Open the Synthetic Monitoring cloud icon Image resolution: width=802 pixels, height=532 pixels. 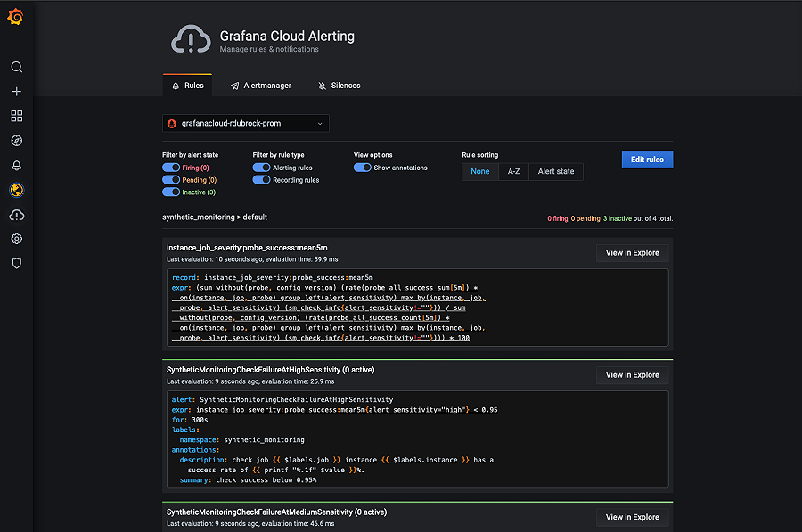[15, 214]
